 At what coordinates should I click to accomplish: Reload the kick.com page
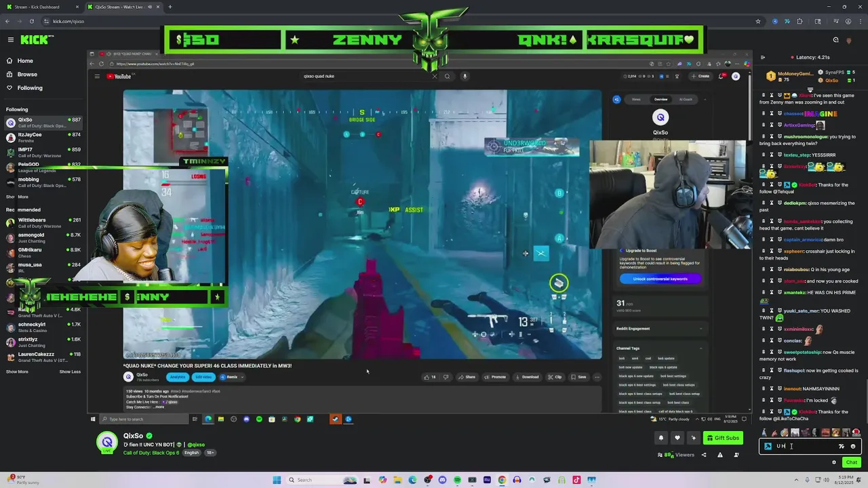coord(32,21)
